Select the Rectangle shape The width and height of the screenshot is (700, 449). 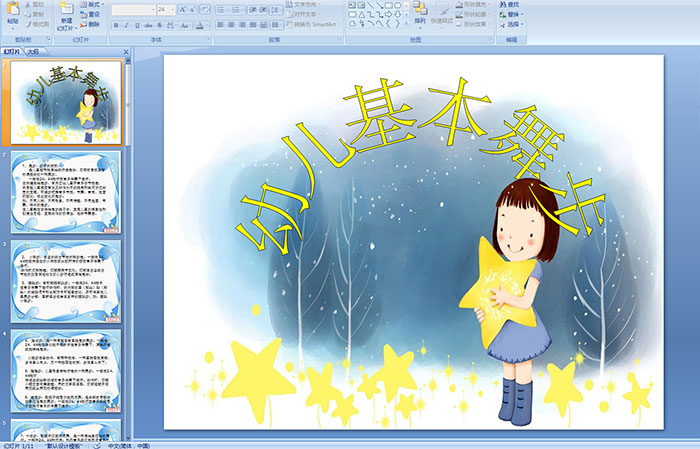pyautogui.click(x=388, y=5)
